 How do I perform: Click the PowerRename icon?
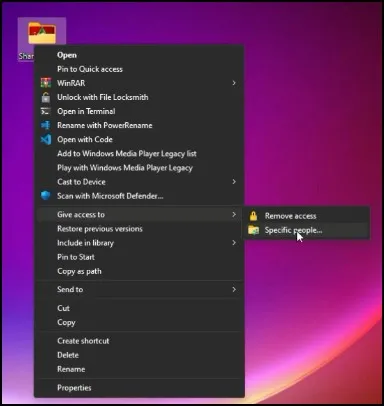click(x=46, y=125)
